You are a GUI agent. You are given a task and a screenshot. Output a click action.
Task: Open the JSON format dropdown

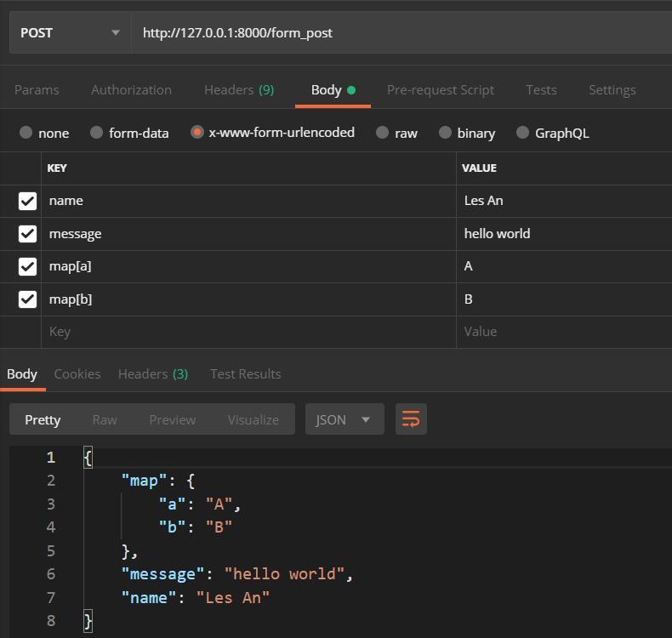click(345, 419)
